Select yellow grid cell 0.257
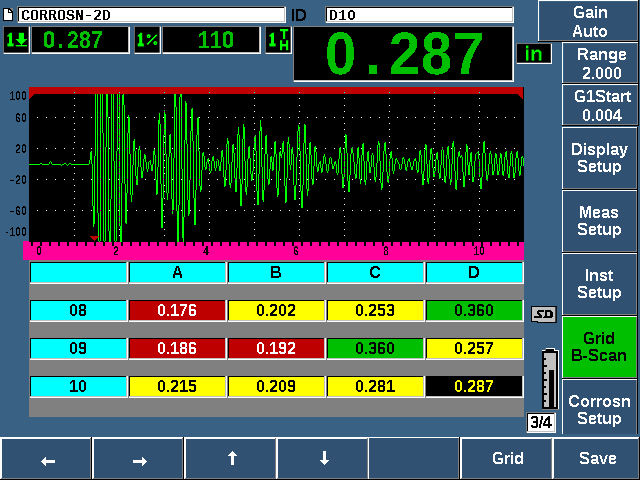 click(x=474, y=348)
